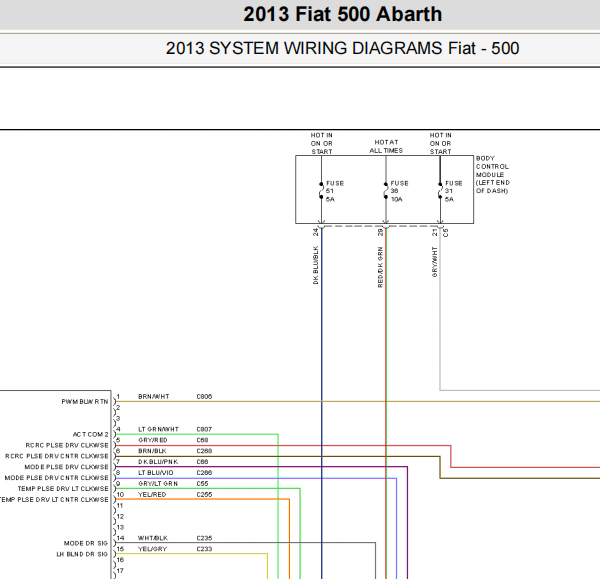600x579 pixels.
Task: Click the 'FUSE 38 10A' label
Action: click(x=399, y=191)
